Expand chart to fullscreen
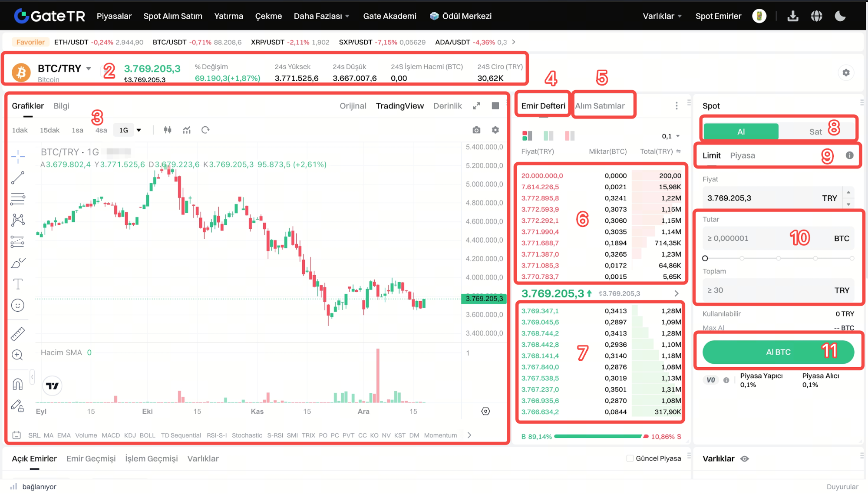 pyautogui.click(x=476, y=106)
